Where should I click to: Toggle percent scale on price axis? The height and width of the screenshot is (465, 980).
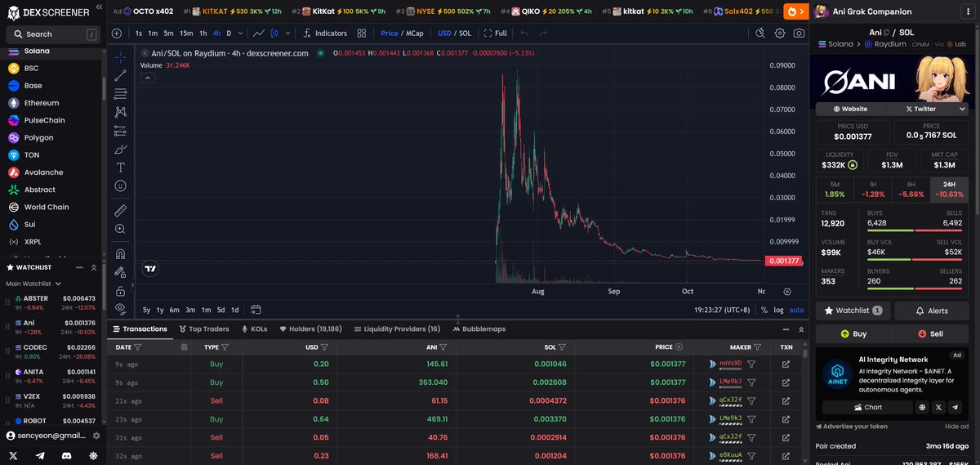point(764,310)
